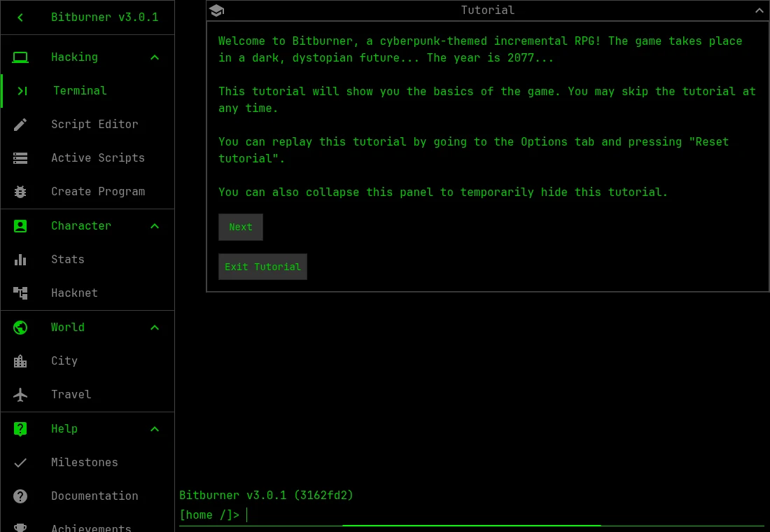This screenshot has height=532, width=770.
Task: Go to the Travel page
Action: [87, 395]
